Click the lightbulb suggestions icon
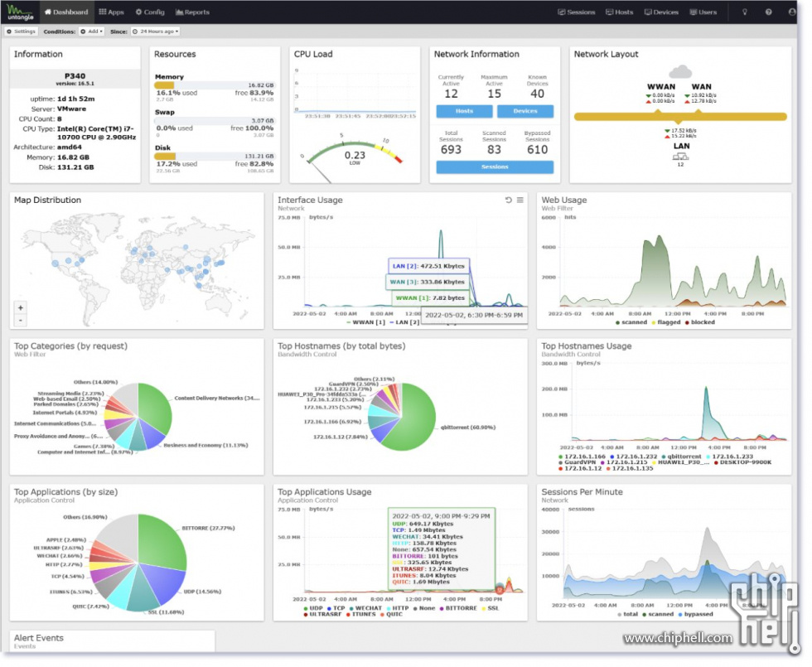The height and width of the screenshot is (667, 812). click(x=745, y=12)
